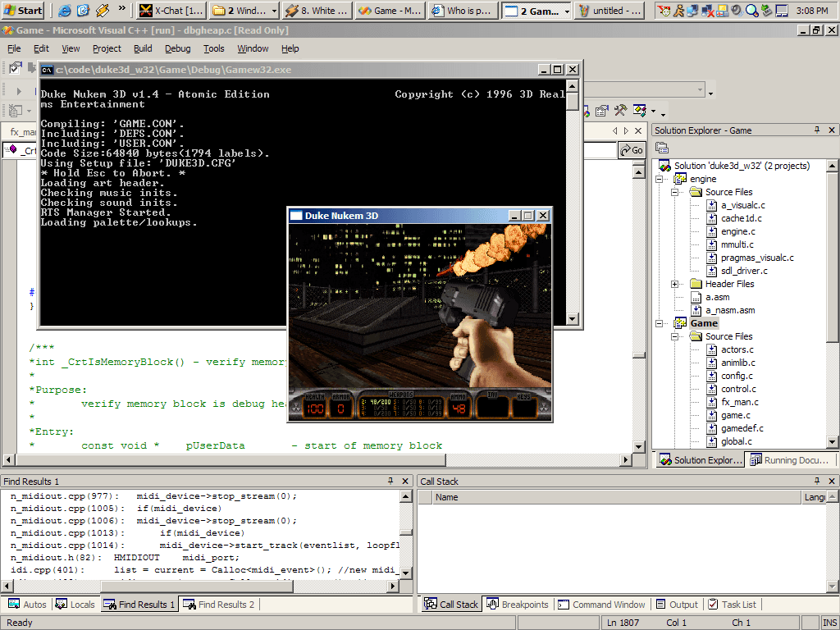Collapse the Game Source Files folder
The width and height of the screenshot is (840, 630).
pos(674,336)
